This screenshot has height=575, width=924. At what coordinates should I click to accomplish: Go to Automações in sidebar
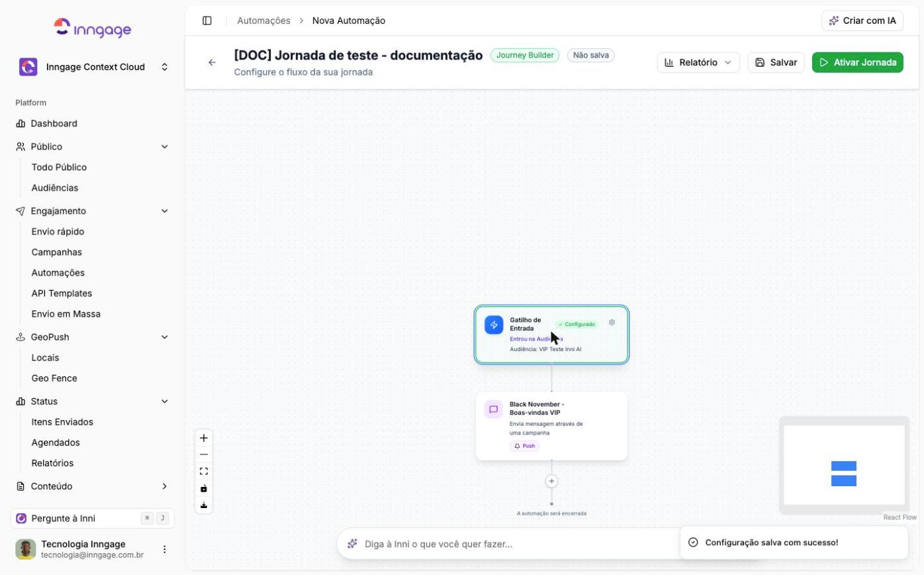[58, 273]
